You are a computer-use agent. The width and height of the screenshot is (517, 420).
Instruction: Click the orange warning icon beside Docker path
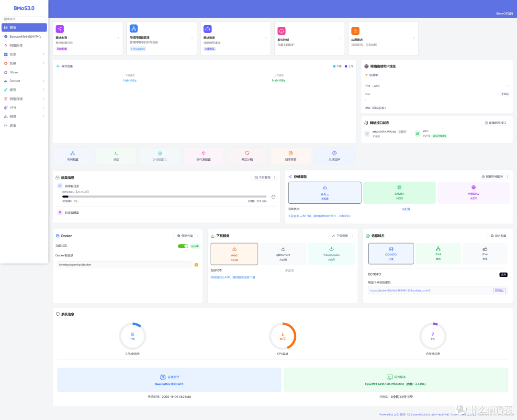(x=196, y=265)
